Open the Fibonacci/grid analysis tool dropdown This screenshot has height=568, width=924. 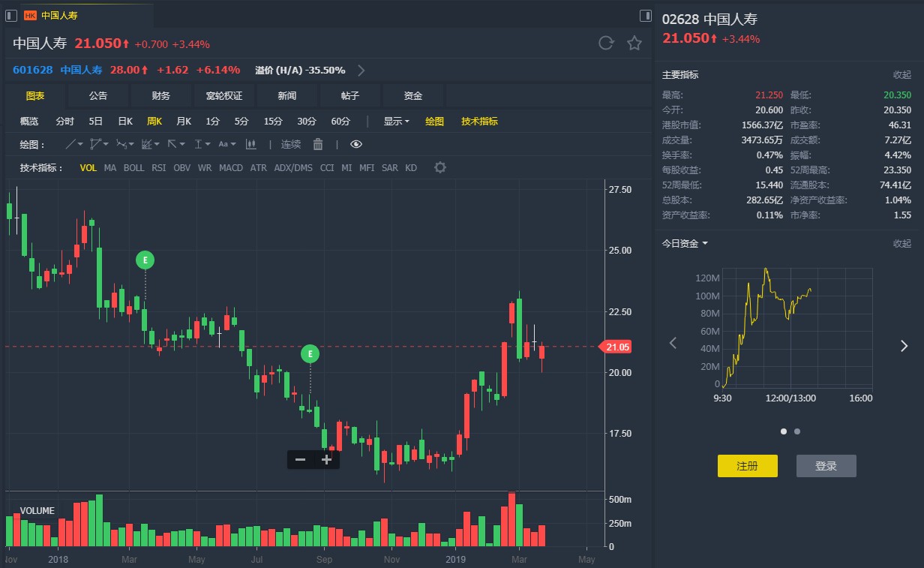[x=151, y=144]
